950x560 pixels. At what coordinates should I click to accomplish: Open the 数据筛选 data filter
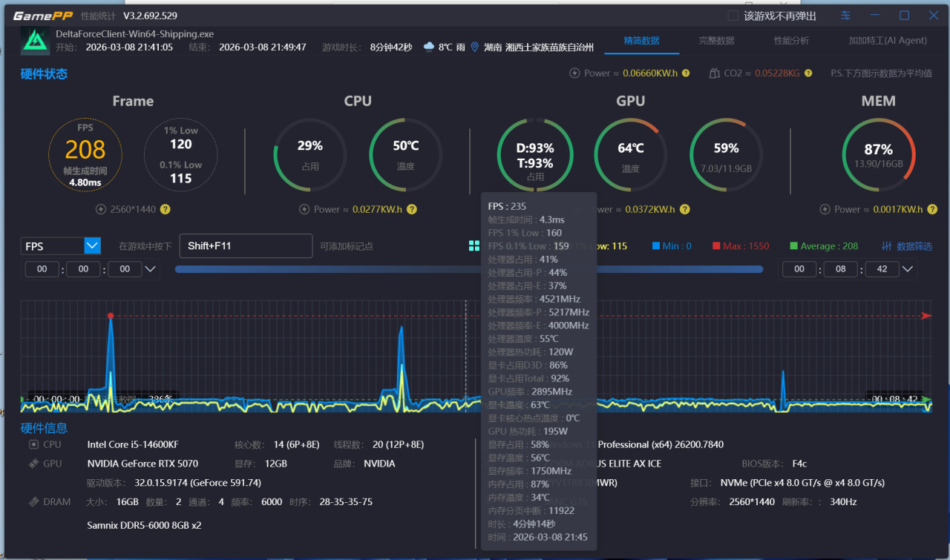pos(907,246)
